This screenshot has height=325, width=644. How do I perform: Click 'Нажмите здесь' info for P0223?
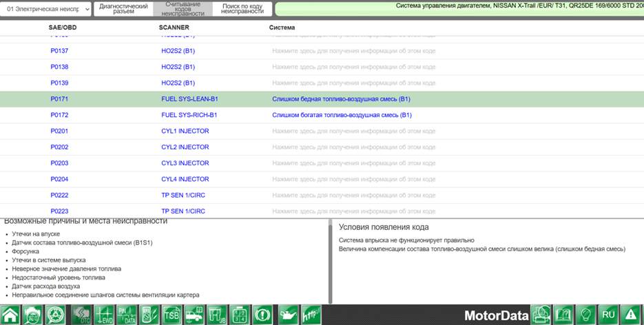[x=353, y=211]
